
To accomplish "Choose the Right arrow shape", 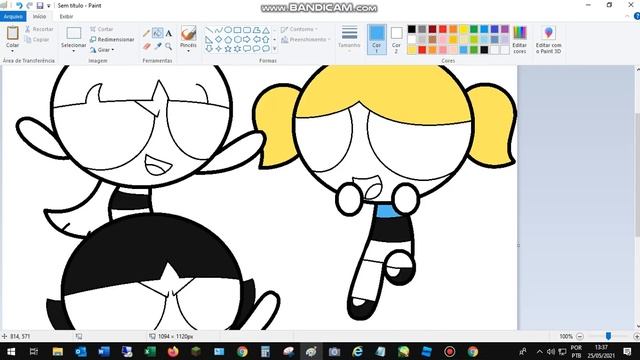I will point(247,40).
